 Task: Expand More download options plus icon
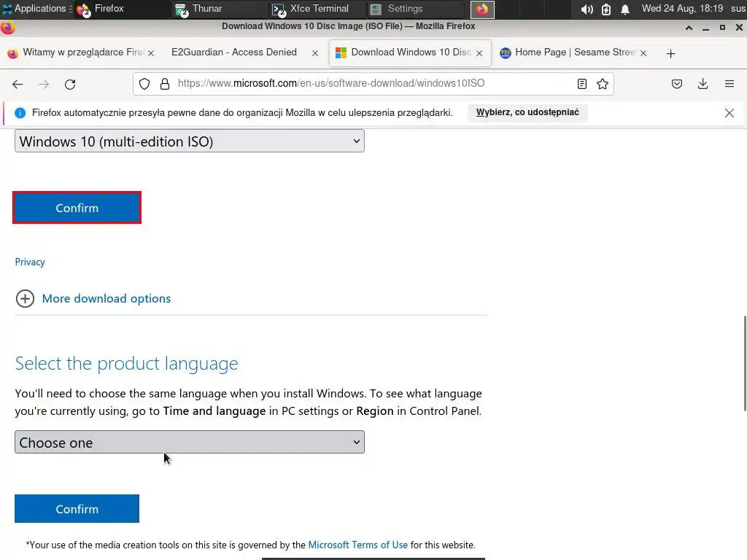pyautogui.click(x=25, y=298)
